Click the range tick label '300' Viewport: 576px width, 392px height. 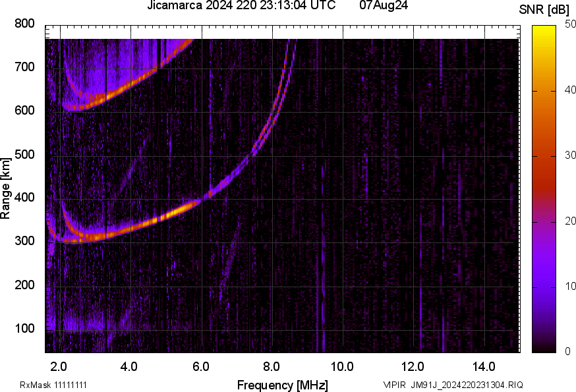(24, 241)
